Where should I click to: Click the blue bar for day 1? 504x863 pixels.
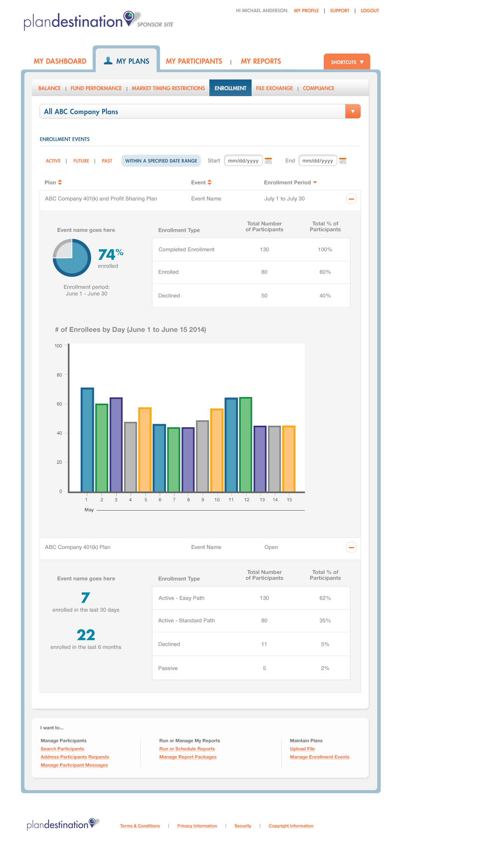coord(87,440)
